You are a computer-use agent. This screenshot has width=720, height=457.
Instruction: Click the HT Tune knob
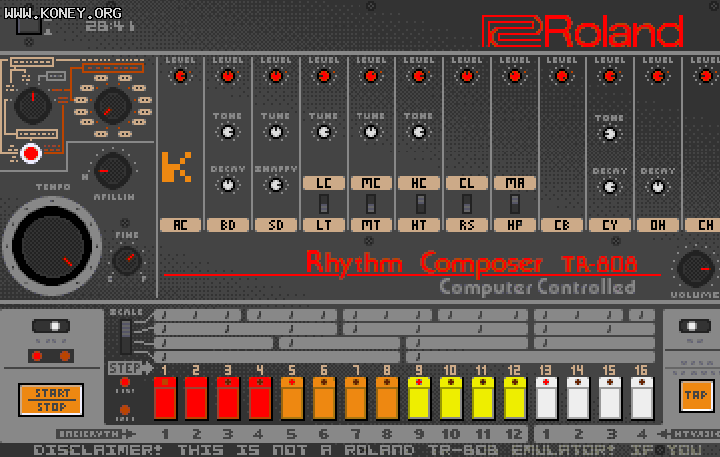(419, 132)
